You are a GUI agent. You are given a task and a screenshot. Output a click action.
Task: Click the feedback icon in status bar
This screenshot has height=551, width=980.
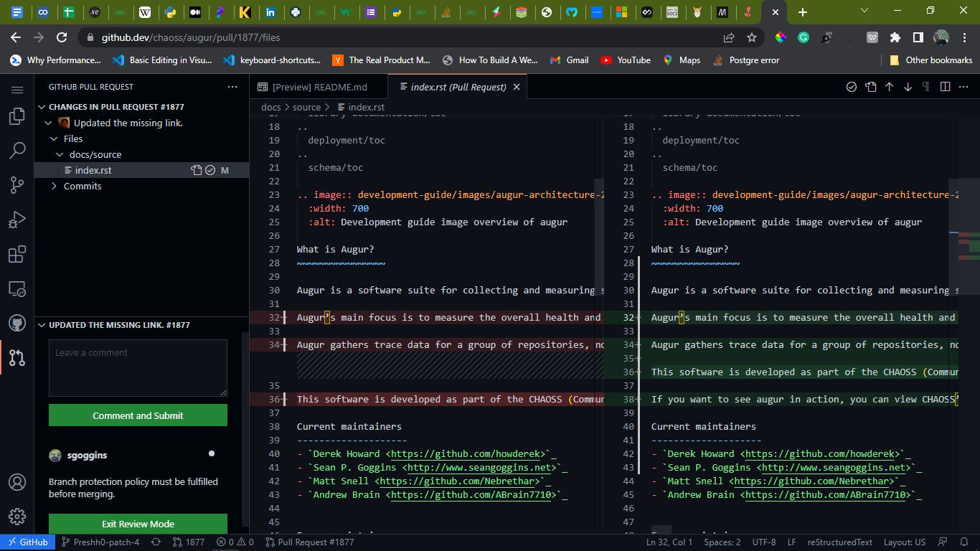click(944, 542)
